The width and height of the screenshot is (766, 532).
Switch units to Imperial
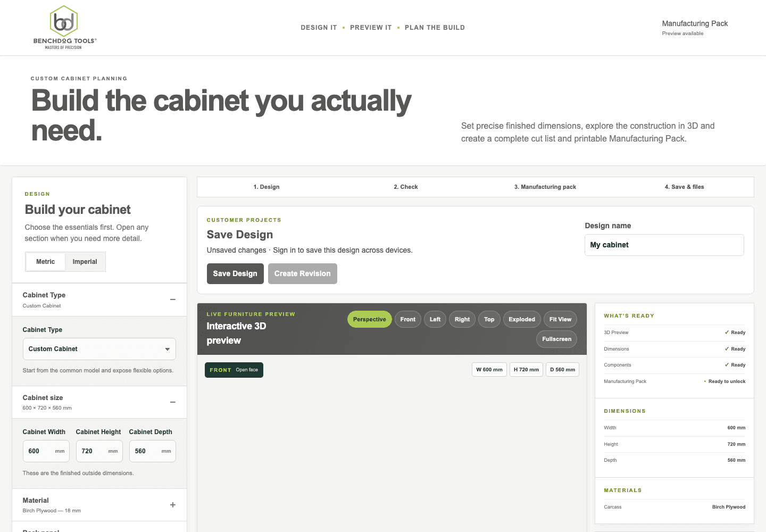85,262
